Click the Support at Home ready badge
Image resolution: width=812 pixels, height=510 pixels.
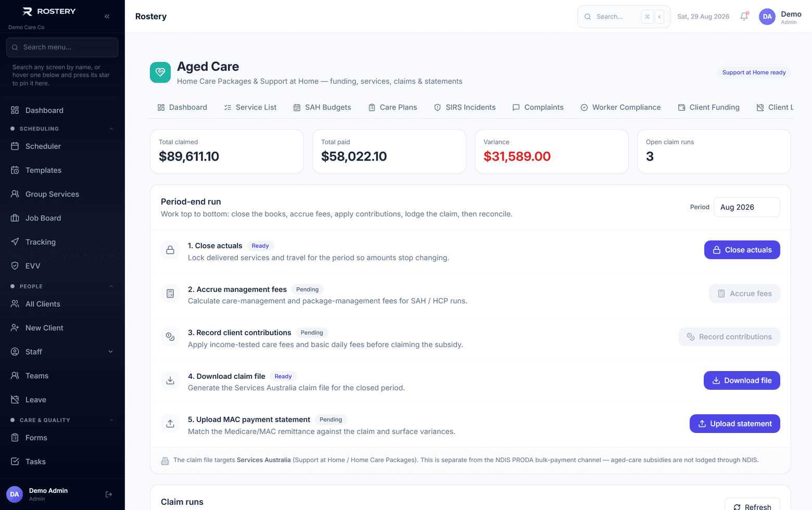(x=754, y=72)
